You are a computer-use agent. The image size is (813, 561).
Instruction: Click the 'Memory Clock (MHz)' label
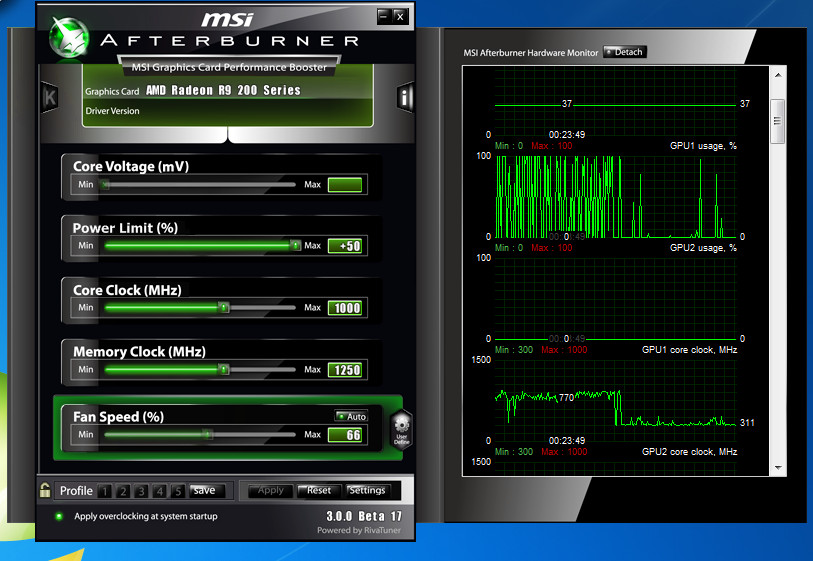click(139, 352)
